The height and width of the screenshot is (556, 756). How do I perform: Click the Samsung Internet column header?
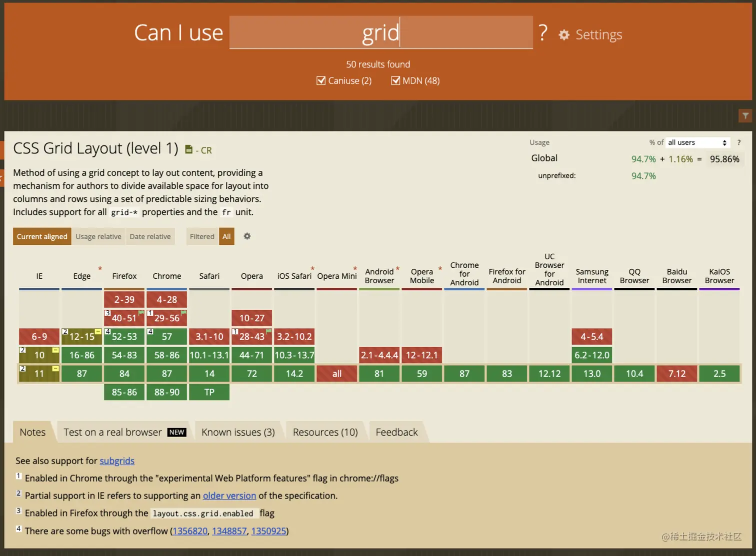click(x=592, y=276)
